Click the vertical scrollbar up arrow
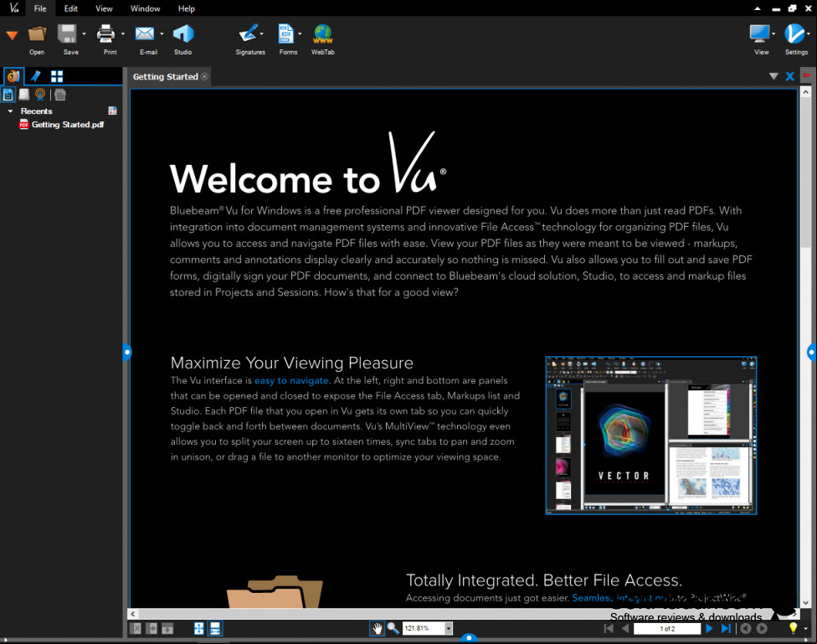 pos(805,92)
